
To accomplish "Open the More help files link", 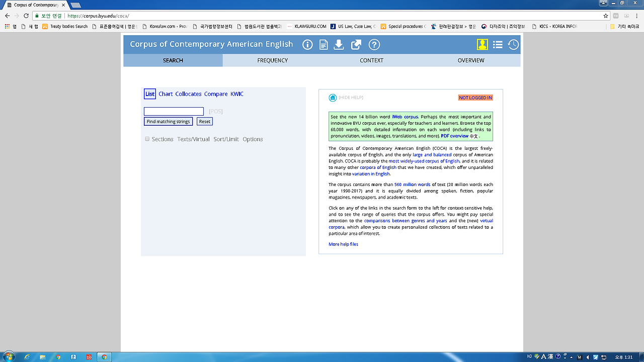I will [x=344, y=244].
